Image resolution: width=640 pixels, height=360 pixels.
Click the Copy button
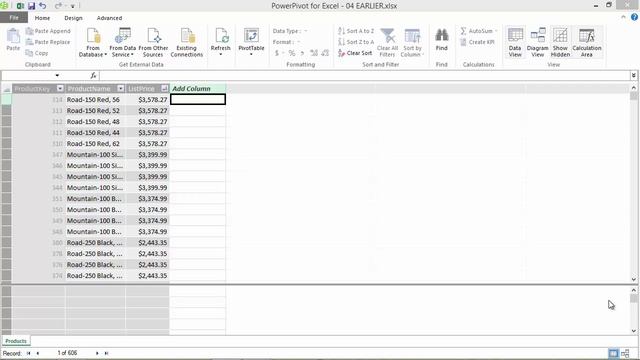click(x=37, y=53)
